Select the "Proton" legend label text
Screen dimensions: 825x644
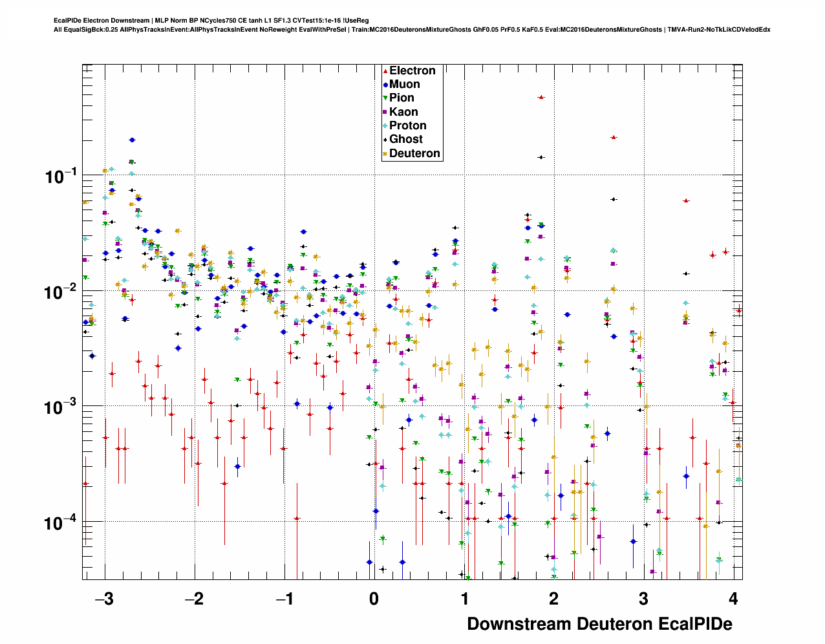[x=408, y=126]
